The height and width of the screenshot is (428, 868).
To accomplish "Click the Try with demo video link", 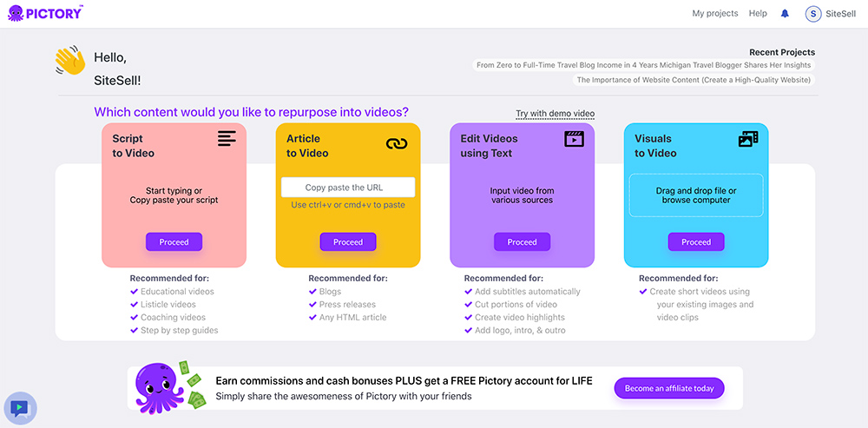I will [x=555, y=114].
